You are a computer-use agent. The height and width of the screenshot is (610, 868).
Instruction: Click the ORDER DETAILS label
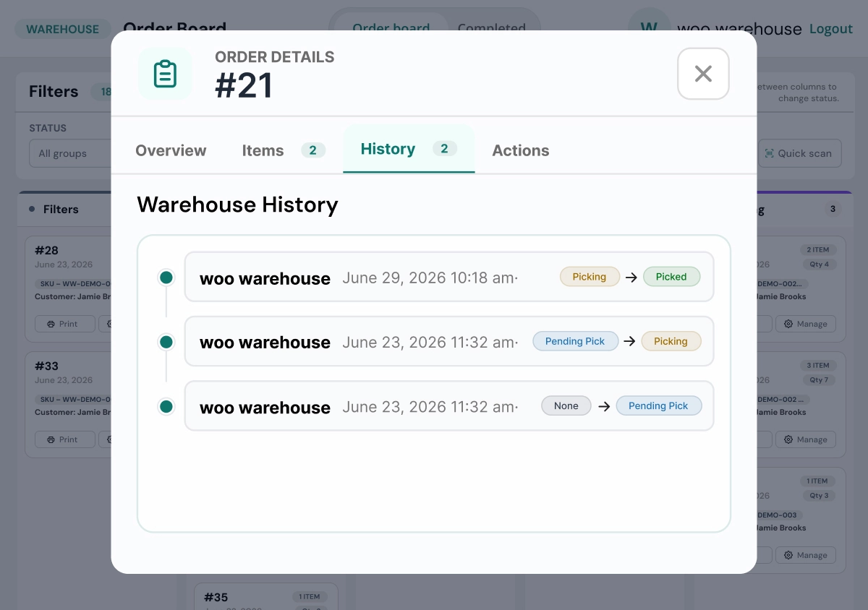pyautogui.click(x=275, y=57)
